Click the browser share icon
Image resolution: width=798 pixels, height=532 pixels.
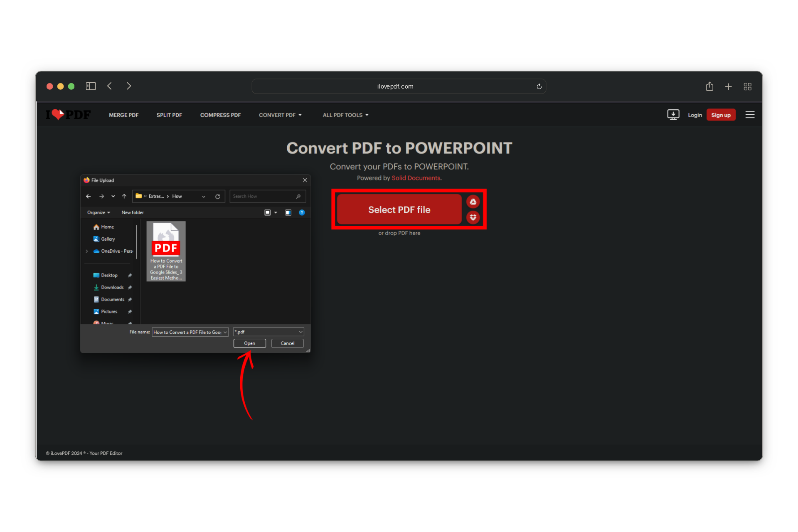coord(709,86)
